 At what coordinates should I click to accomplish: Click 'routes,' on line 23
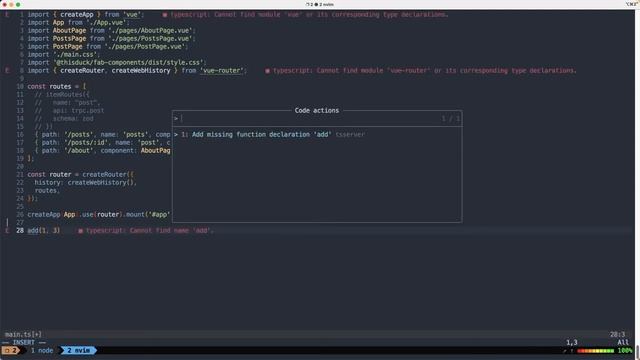point(47,191)
